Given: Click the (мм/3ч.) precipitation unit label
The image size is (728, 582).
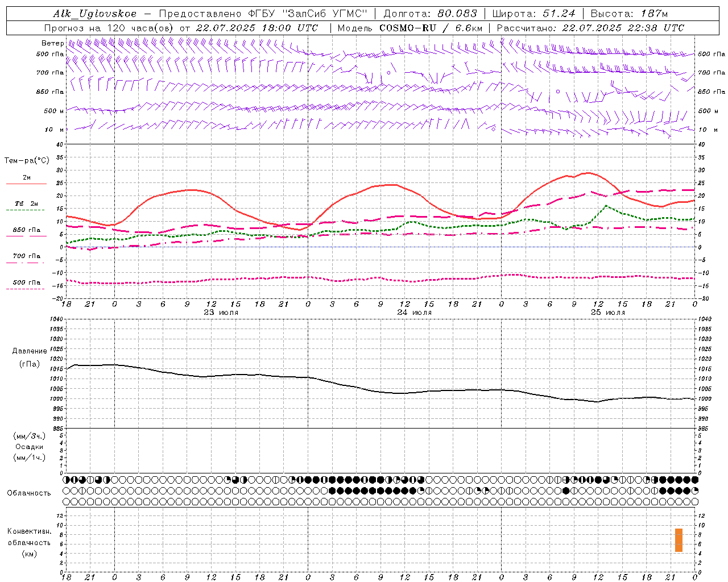Looking at the screenshot, I should pos(30,436).
